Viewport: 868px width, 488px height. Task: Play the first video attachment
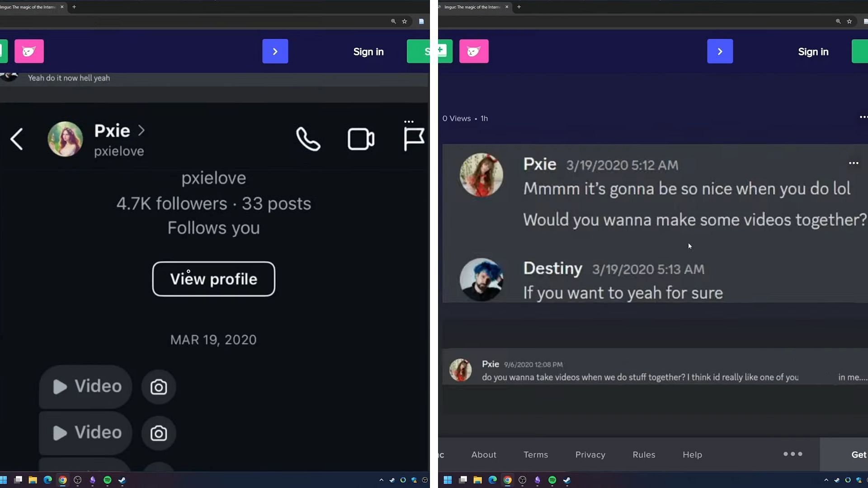[x=86, y=387]
